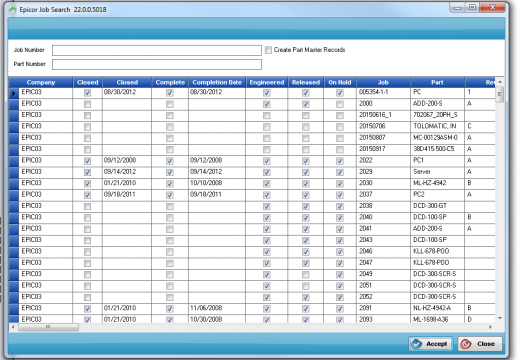The image size is (520, 360).
Task: Click the Accept button checkmark icon
Action: pos(417,344)
